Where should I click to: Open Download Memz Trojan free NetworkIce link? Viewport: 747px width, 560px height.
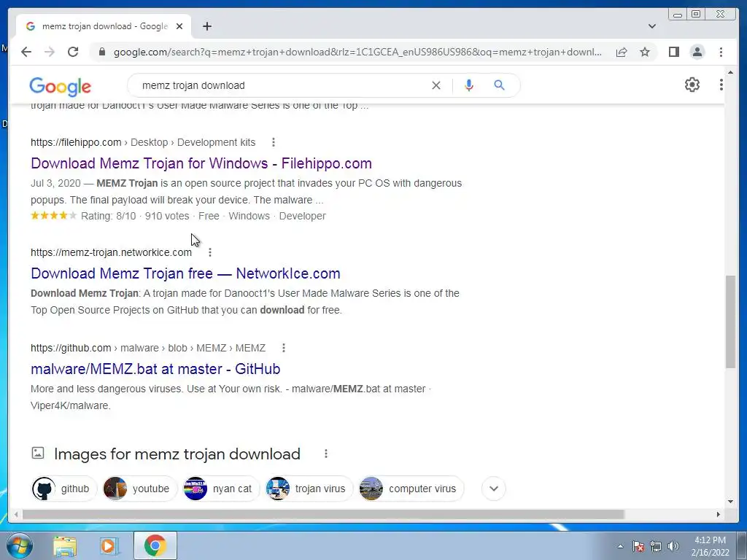coord(185,273)
